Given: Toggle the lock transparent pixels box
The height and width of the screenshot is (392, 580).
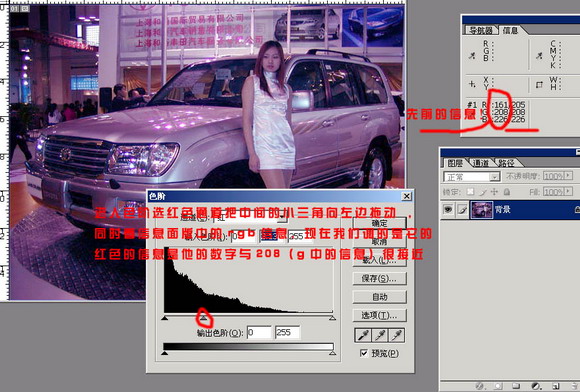Looking at the screenshot, I should point(470,192).
